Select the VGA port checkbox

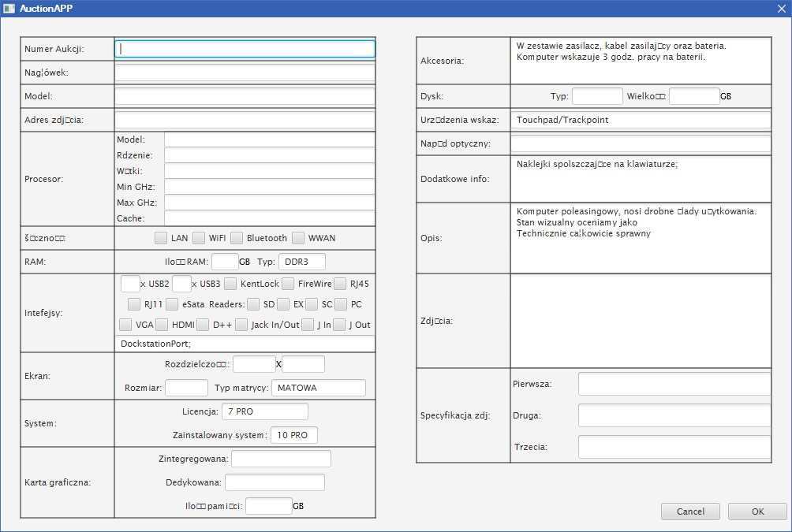click(x=125, y=325)
